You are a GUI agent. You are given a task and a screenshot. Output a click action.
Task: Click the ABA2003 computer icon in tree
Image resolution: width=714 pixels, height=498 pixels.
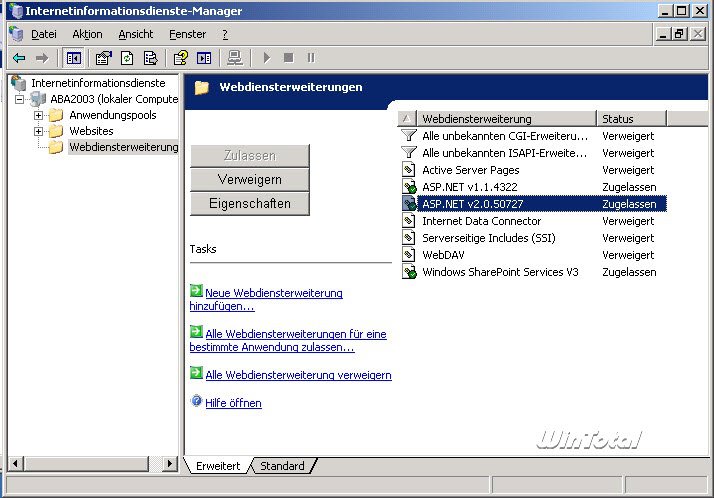[x=38, y=99]
